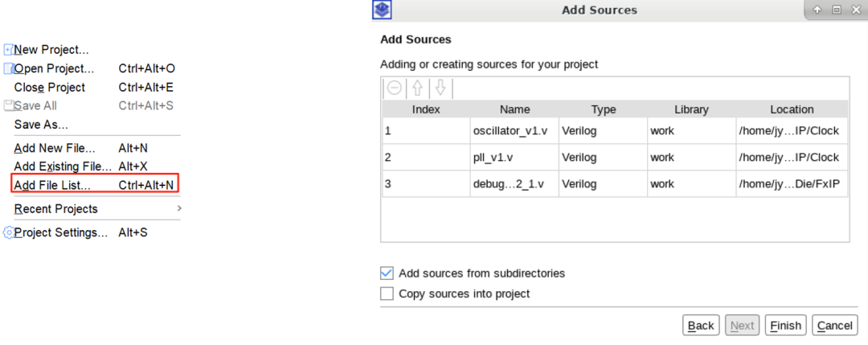This screenshot has width=868, height=345.
Task: Expand the Recent Projects submenu arrow
Action: (x=179, y=208)
